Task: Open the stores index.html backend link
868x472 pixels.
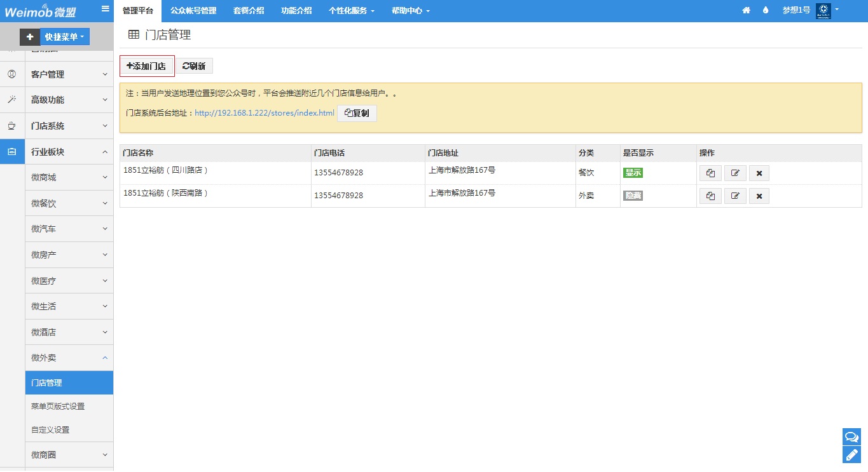Action: click(264, 113)
